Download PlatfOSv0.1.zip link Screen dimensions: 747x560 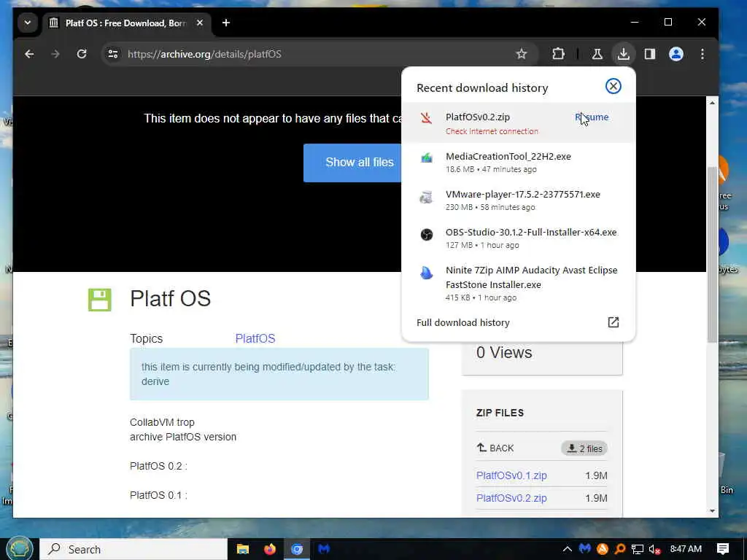(511, 475)
